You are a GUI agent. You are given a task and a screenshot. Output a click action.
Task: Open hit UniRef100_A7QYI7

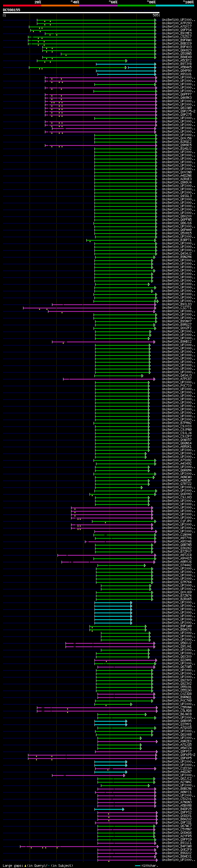(177, 26)
